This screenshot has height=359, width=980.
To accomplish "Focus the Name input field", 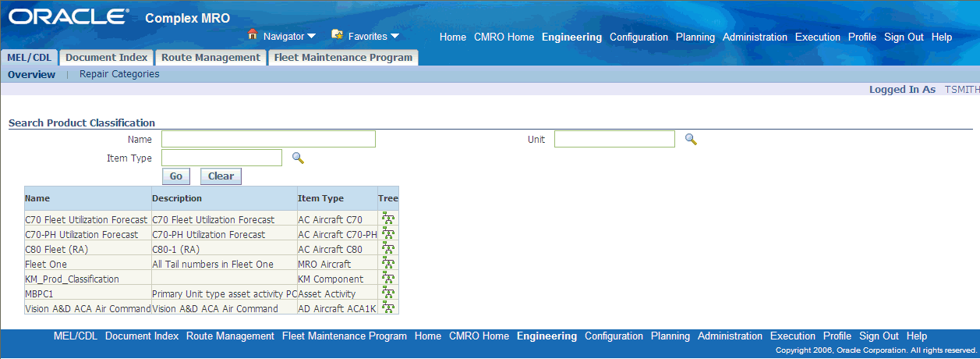I will [x=268, y=139].
